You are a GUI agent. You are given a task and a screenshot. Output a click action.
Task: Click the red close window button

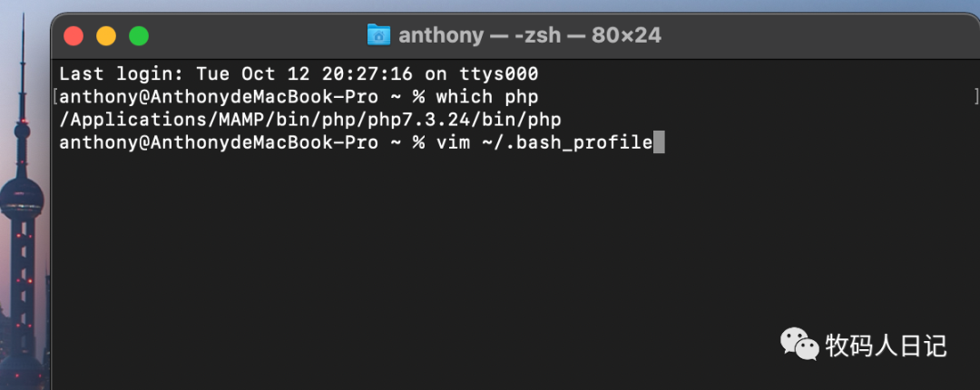point(73,36)
